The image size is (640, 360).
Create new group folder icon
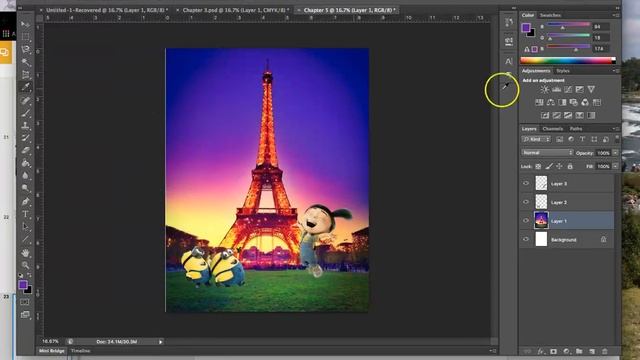579,351
